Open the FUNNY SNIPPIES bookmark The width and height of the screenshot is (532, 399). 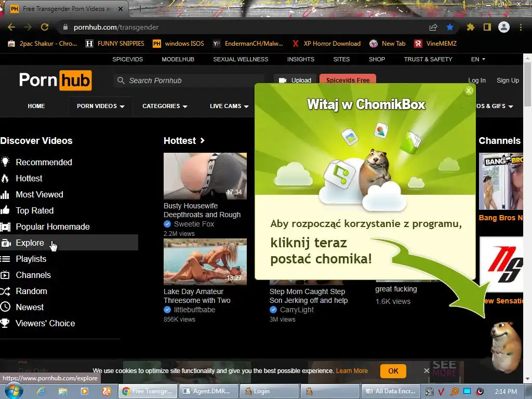pos(115,44)
